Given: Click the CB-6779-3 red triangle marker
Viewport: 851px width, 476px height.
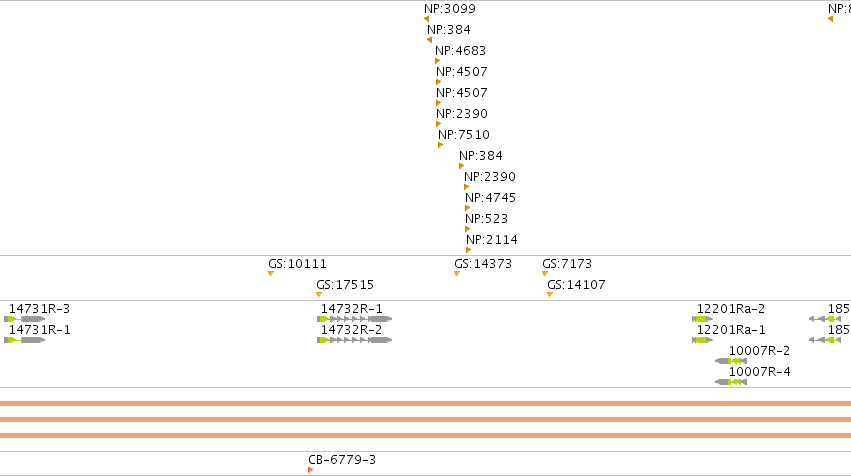Looking at the screenshot, I should pos(310,470).
